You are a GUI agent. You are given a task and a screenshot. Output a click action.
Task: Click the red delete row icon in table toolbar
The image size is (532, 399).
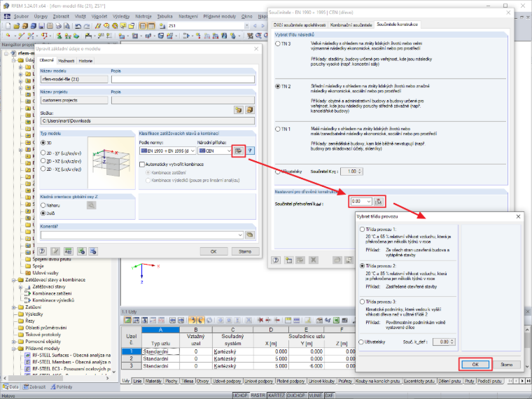click(x=260, y=320)
